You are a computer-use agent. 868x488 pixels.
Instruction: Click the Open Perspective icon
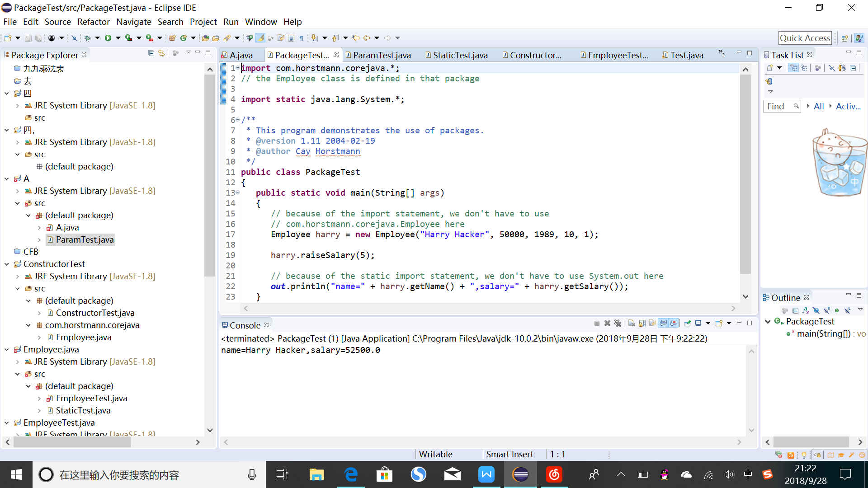844,38
